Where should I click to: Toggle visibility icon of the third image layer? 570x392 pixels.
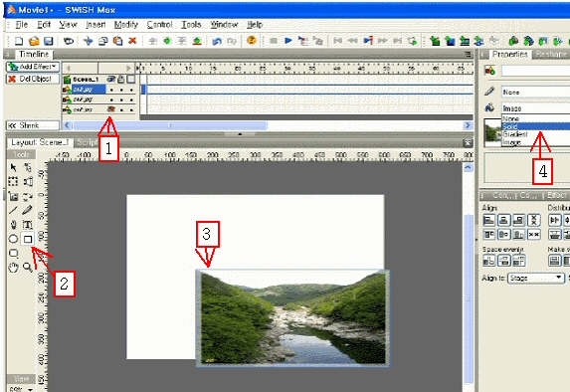pos(111,109)
